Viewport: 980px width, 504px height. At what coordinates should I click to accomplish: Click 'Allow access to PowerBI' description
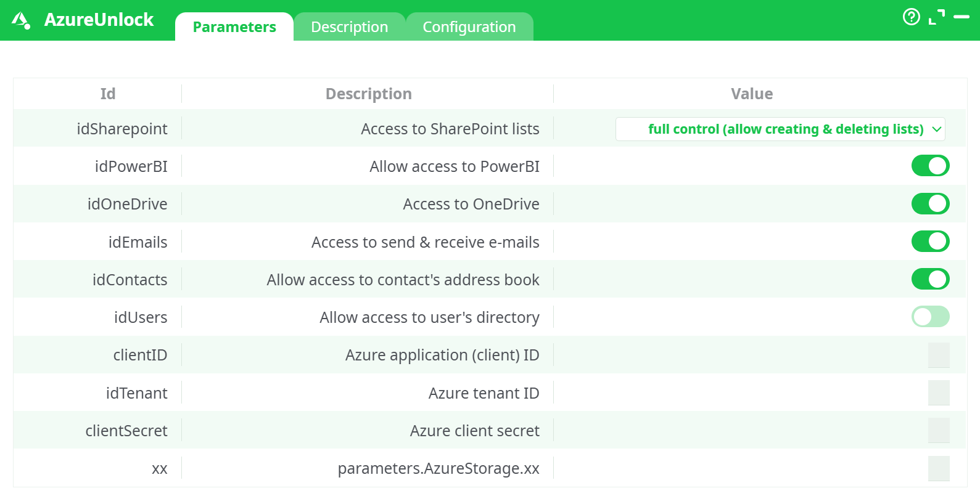coord(455,166)
